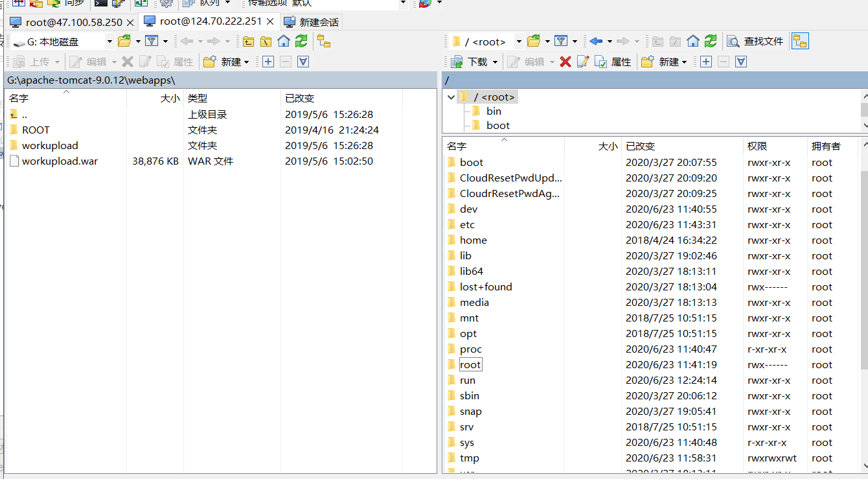Expand arrow beside the remote filter icon
This screenshot has height=479, width=868.
pos(575,41)
